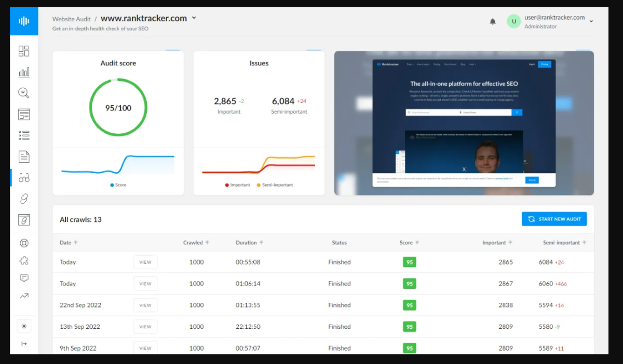This screenshot has width=623, height=364.
Task: Sort crawls by Score column
Action: point(409,243)
